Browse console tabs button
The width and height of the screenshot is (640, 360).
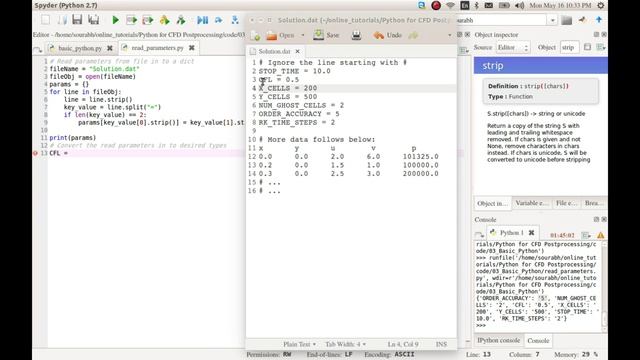click(479, 235)
